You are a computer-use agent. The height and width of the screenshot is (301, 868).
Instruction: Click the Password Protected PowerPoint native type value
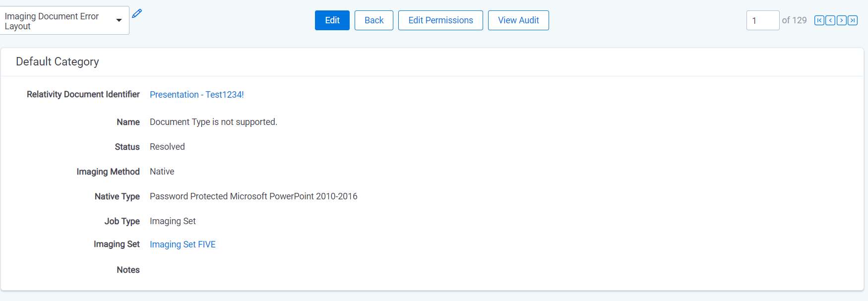pyautogui.click(x=253, y=196)
